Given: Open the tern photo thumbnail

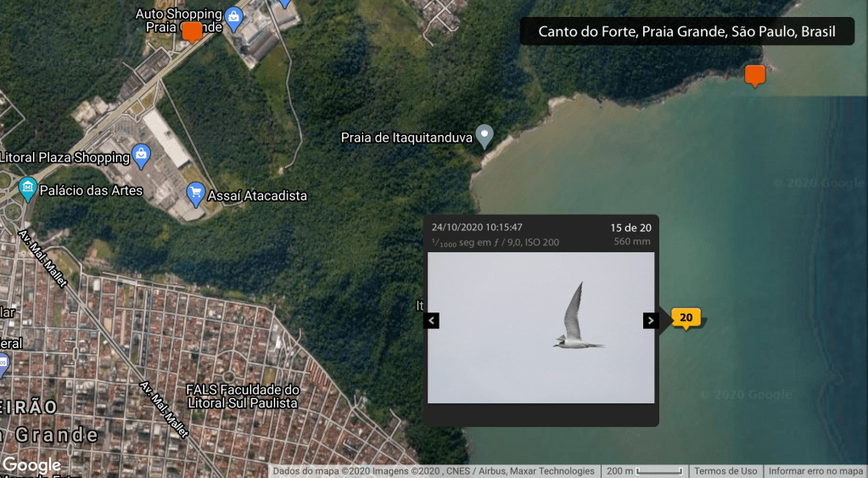Looking at the screenshot, I should (x=540, y=327).
